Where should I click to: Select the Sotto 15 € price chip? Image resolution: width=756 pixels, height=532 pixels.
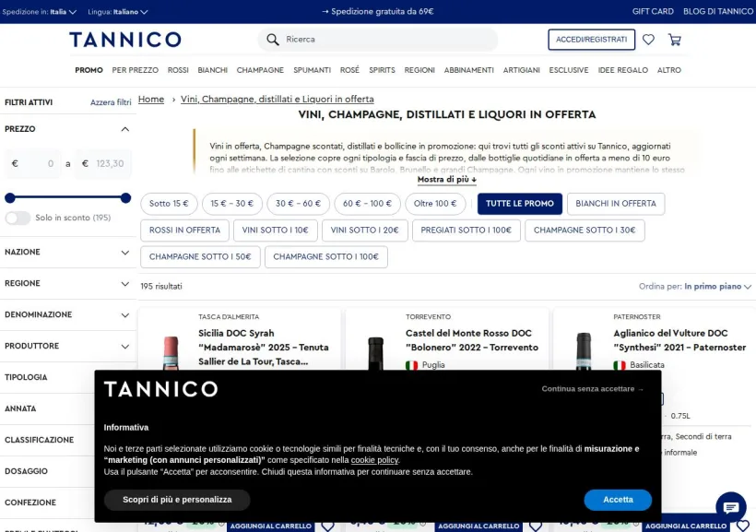[169, 204]
